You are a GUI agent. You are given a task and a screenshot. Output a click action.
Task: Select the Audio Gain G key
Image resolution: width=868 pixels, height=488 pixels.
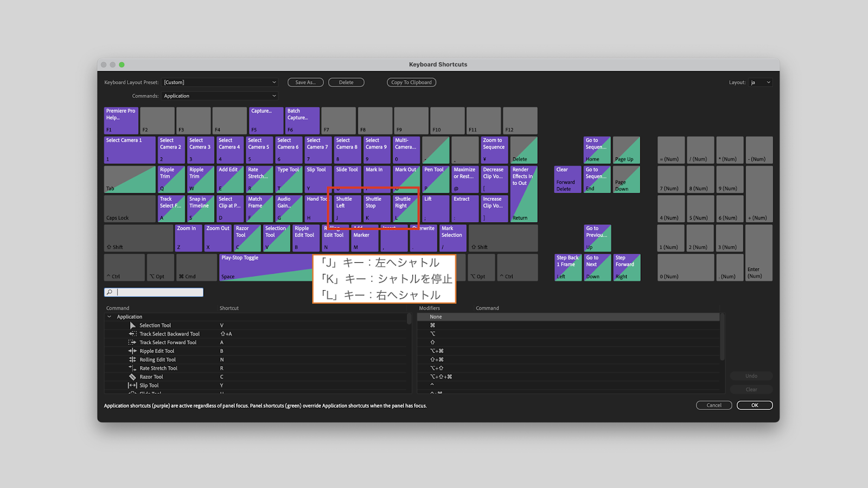289,209
